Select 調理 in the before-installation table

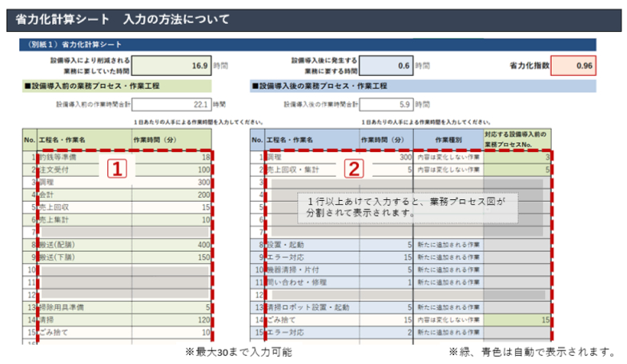85,182
